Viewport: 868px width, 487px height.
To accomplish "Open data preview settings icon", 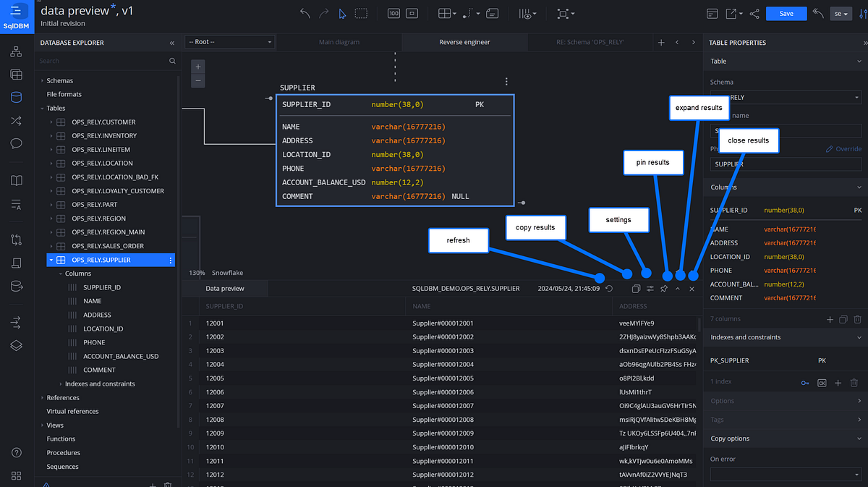I will click(650, 288).
